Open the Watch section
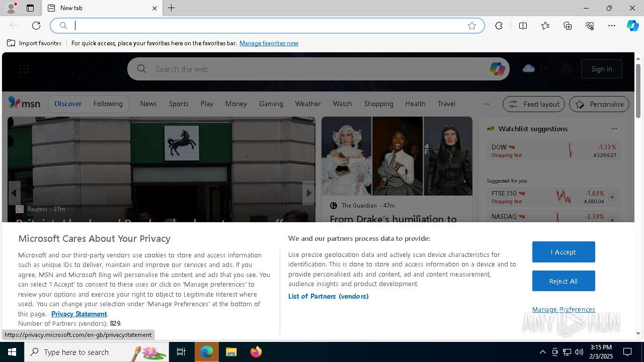Screen dimensions: 644x362 point(342,104)
